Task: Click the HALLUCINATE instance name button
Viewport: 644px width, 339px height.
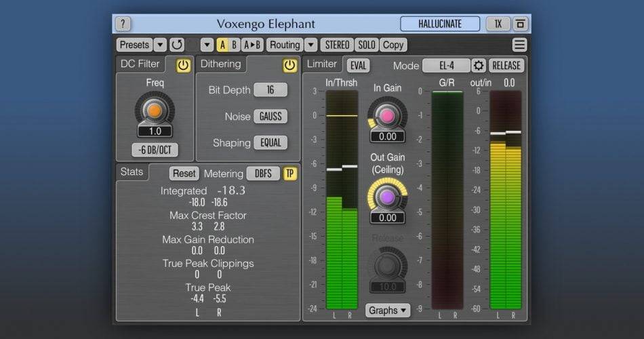Action: pyautogui.click(x=440, y=24)
